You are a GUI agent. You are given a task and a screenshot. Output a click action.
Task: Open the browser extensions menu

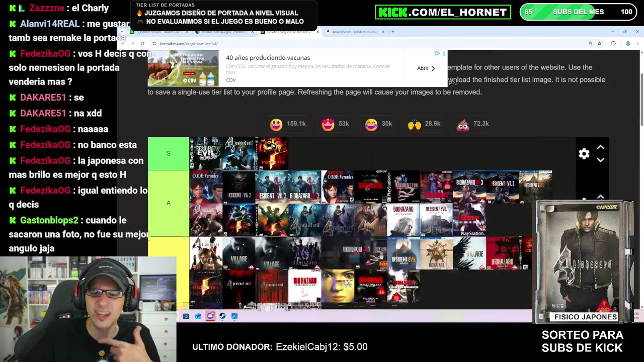coord(613,43)
